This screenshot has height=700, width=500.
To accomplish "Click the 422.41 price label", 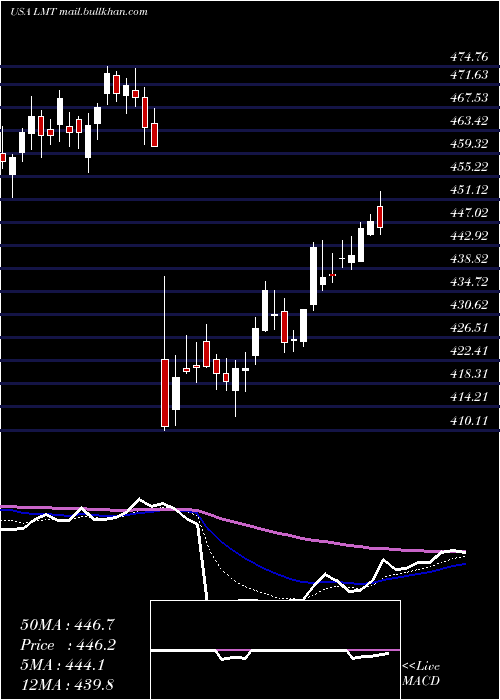I will pyautogui.click(x=469, y=351).
